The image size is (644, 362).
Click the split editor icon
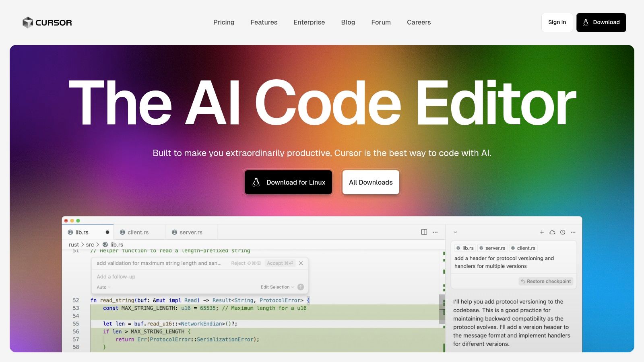424,232
